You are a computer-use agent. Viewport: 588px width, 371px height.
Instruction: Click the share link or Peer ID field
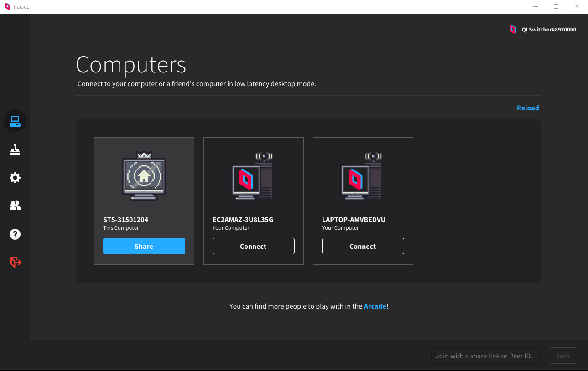(486, 356)
